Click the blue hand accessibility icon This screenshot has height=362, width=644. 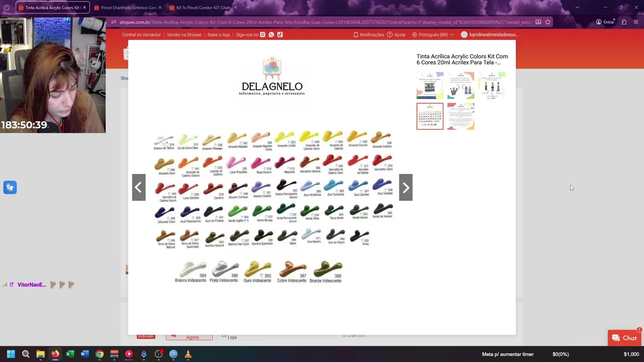click(x=10, y=188)
